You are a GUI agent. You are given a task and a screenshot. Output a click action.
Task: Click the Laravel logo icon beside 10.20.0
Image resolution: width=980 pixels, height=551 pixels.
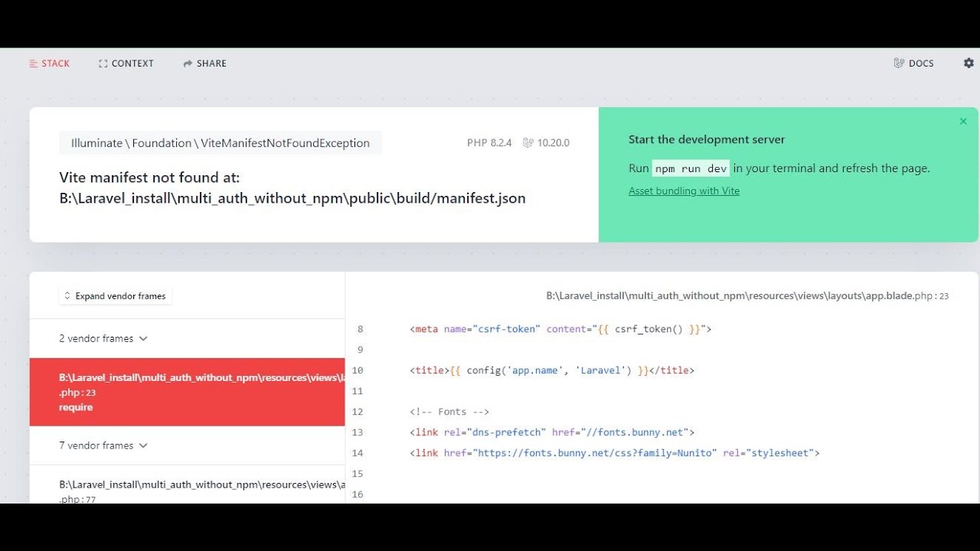tap(528, 143)
